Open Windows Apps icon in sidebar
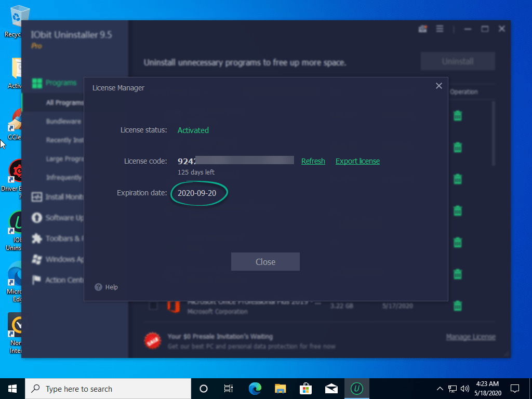The height and width of the screenshot is (399, 532). click(37, 260)
